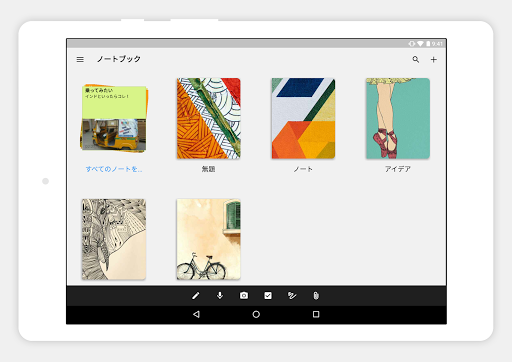Create a text note with pencil icon
The width and height of the screenshot is (512, 362).
[196, 296]
